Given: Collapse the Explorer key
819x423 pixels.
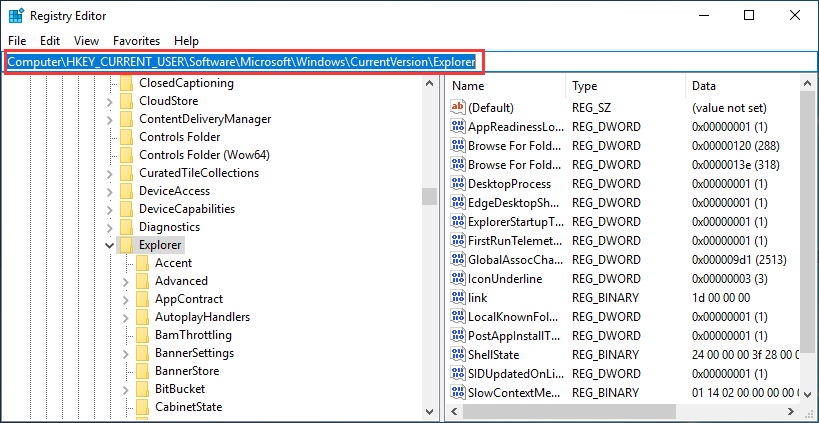Looking at the screenshot, I should [109, 245].
